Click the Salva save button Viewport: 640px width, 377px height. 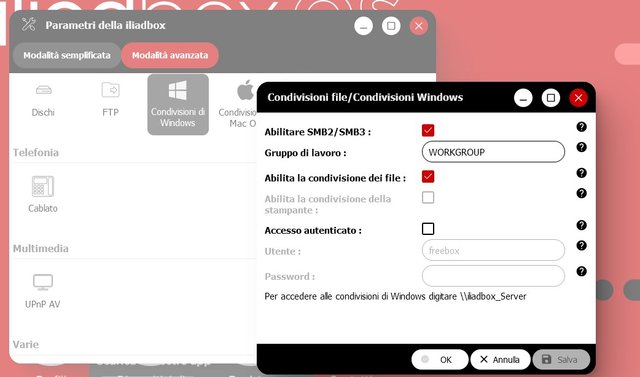(x=561, y=359)
